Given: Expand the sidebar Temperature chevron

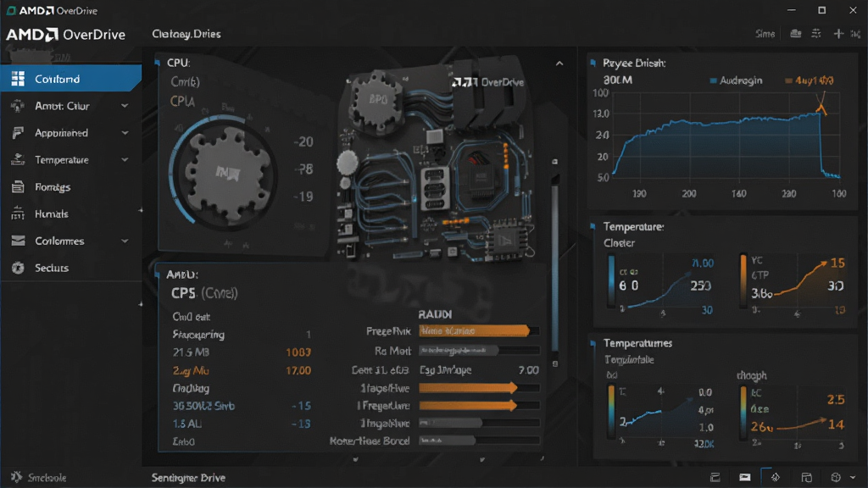Looking at the screenshot, I should [x=125, y=160].
